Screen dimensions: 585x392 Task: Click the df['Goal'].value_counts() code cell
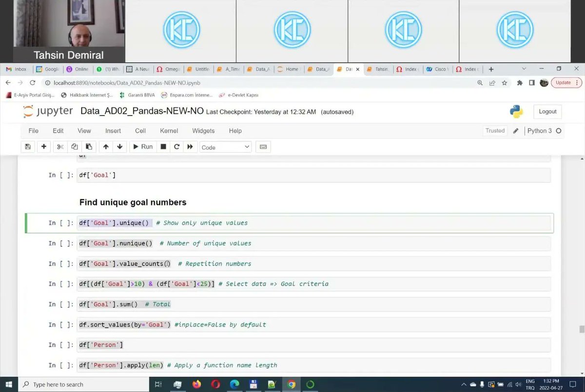tap(313, 264)
